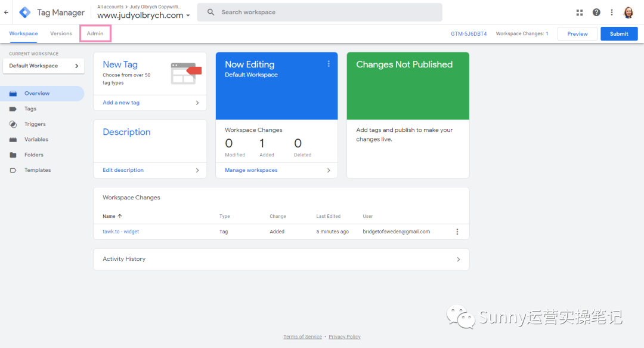Click the Preview button
Image resolution: width=644 pixels, height=348 pixels.
point(577,34)
